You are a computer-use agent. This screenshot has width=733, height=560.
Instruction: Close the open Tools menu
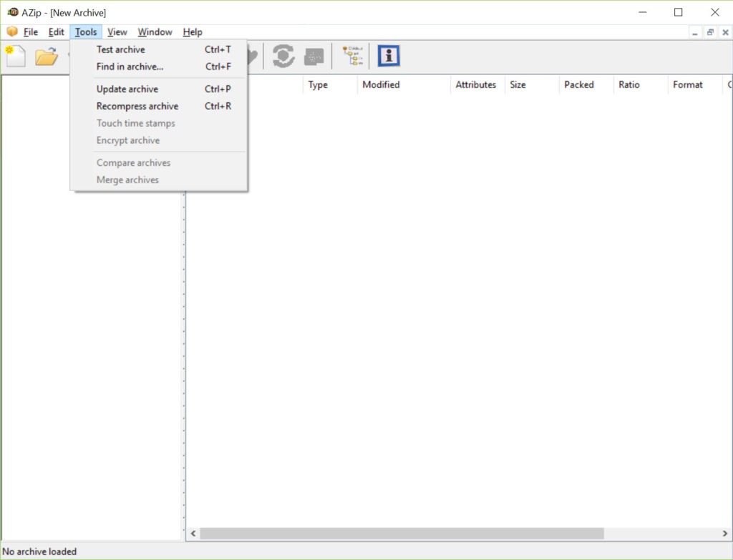(86, 32)
